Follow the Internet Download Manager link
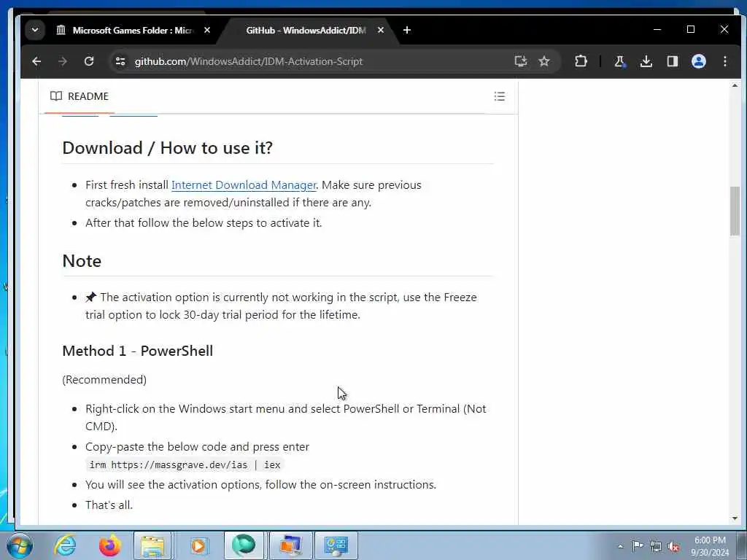Image resolution: width=747 pixels, height=560 pixels. click(x=244, y=184)
